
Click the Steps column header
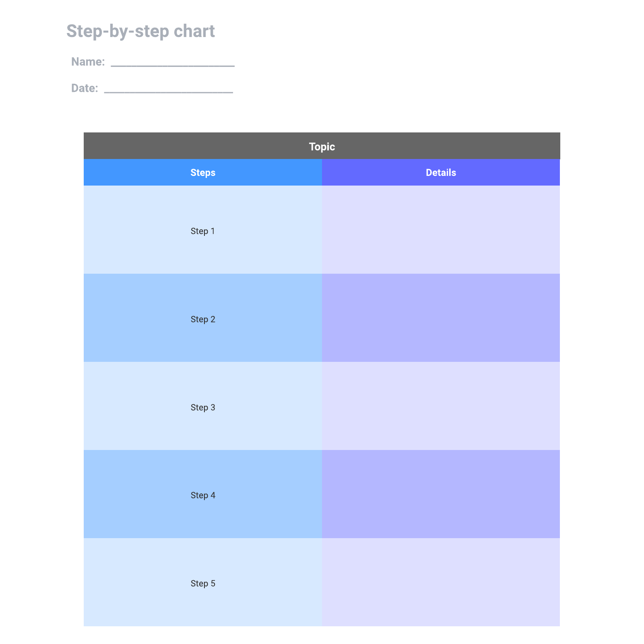coord(203,172)
